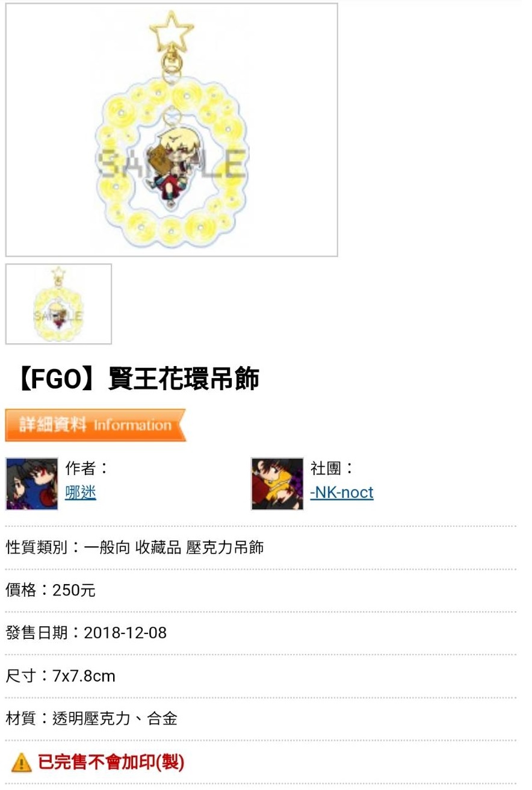Click the price 250元
Image resolution: width=532 pixels, height=790 pixels.
click(x=74, y=590)
